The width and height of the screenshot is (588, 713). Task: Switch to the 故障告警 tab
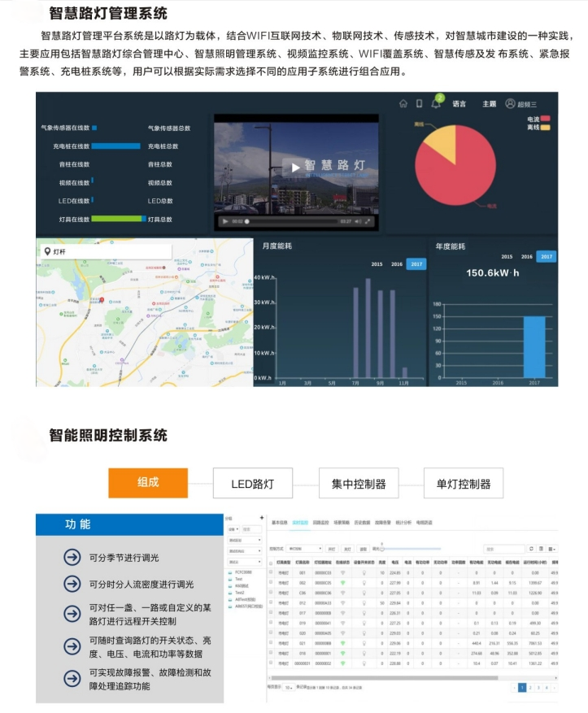click(383, 523)
